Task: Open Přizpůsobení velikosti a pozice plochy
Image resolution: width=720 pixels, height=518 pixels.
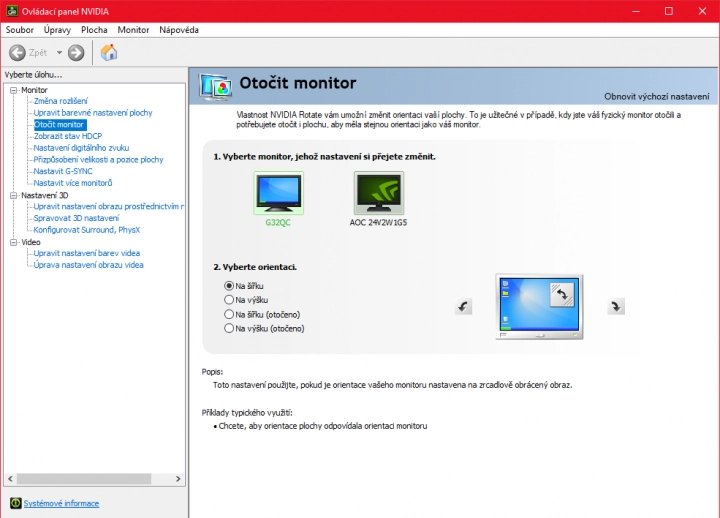Action: click(x=98, y=159)
